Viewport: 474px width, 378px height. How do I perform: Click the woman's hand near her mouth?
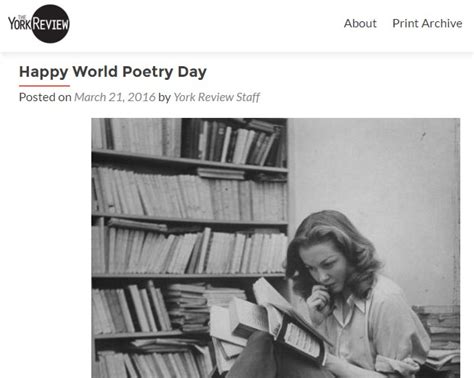tap(319, 298)
